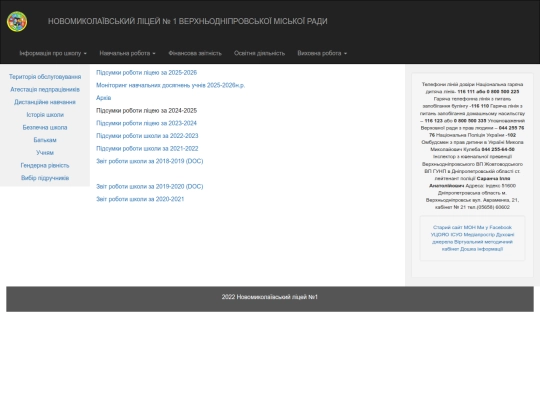
Task: Expand the Навчальна робота dropdown menu
Action: (127, 53)
